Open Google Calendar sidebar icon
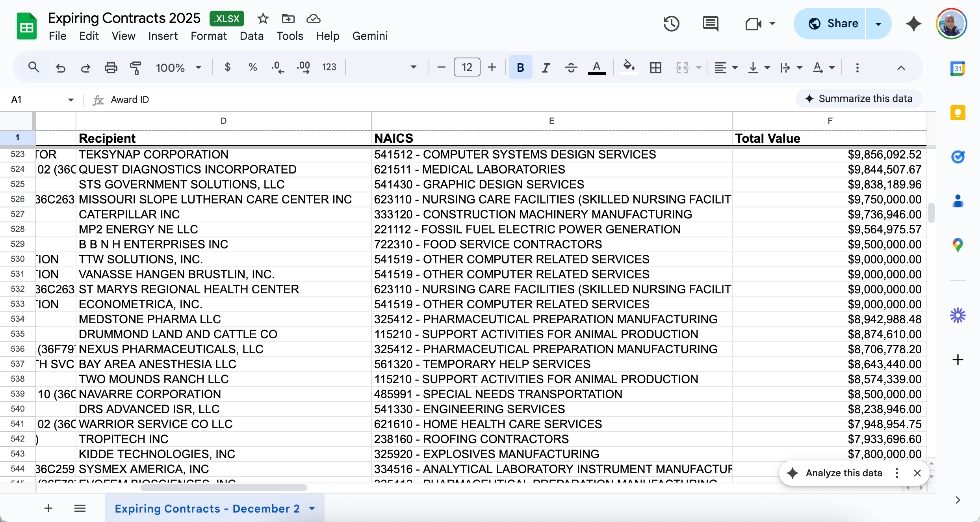980x522 pixels. pyautogui.click(x=958, y=69)
